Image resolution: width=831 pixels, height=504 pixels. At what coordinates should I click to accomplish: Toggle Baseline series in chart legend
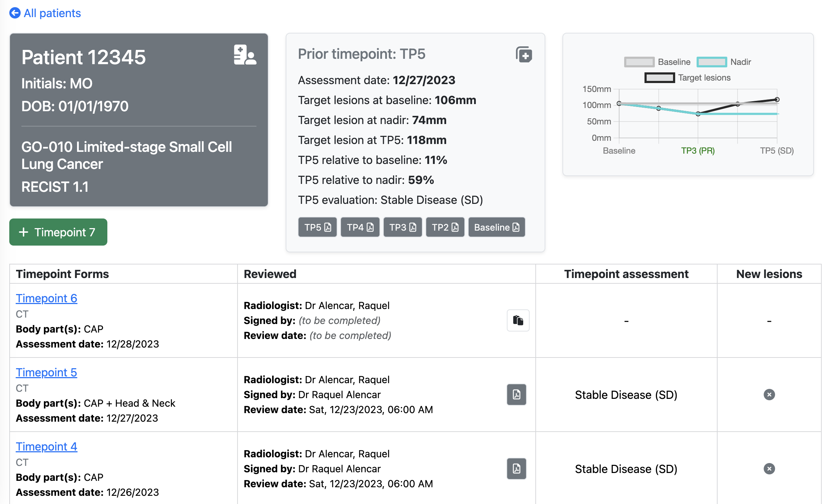[x=639, y=62]
